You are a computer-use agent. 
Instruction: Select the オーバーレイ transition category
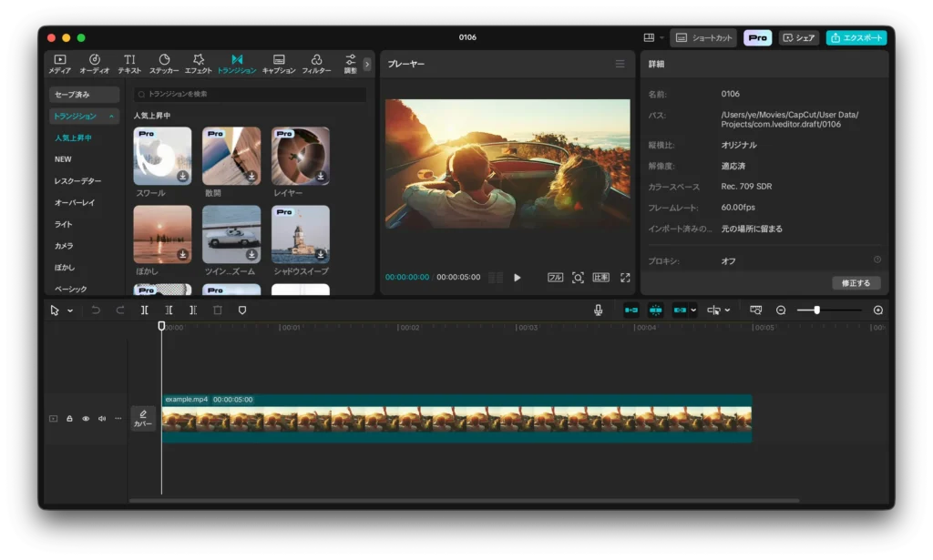point(75,202)
